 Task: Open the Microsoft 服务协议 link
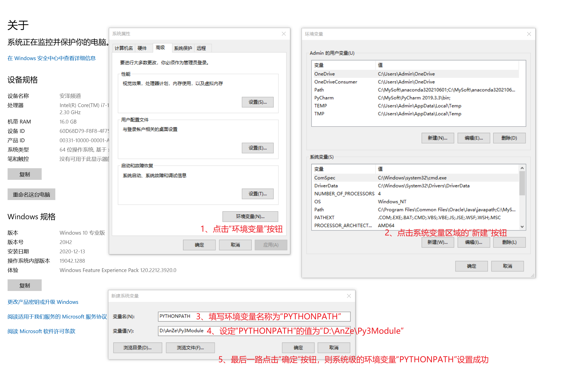57,317
